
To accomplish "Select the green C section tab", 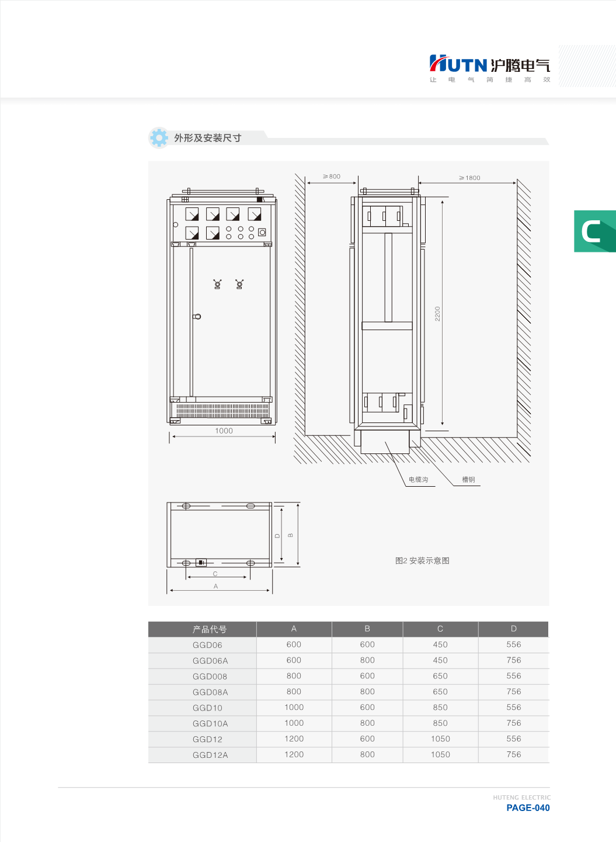I will coord(594,231).
